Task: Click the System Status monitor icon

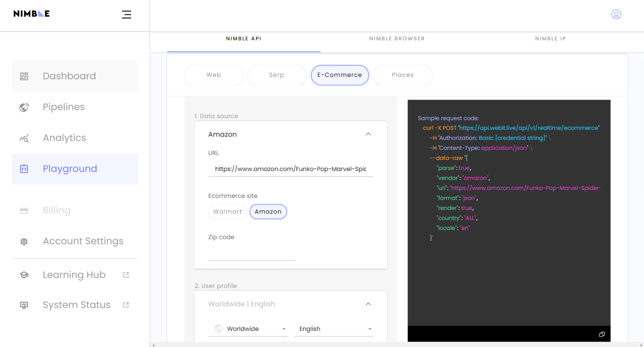Action: pos(24,305)
